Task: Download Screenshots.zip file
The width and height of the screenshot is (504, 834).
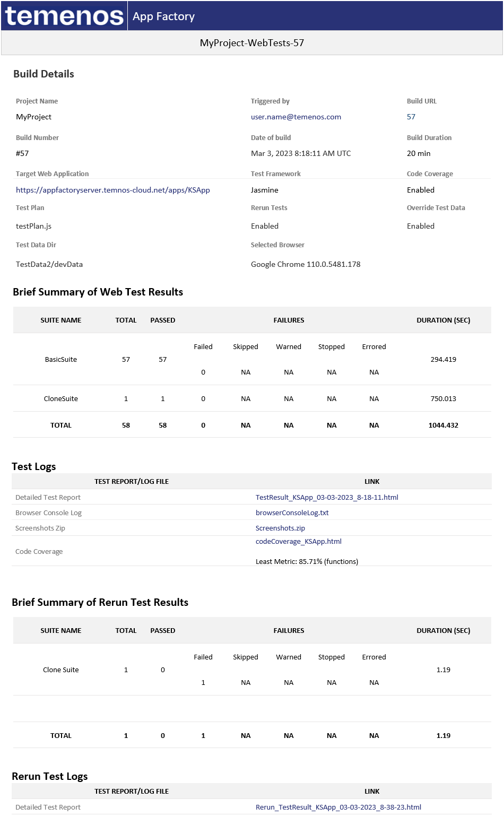Action: coord(280,528)
